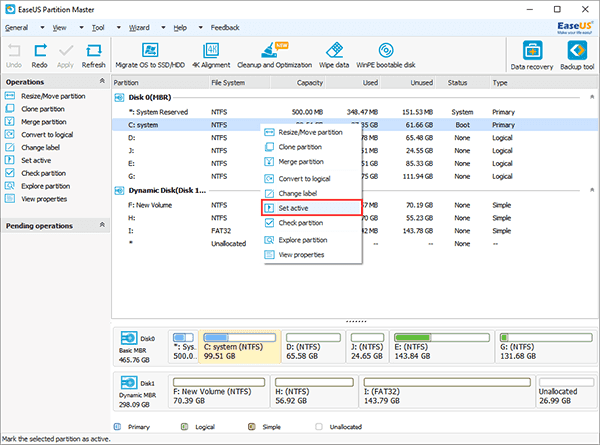Select the F: New Volume row

[x=355, y=205]
